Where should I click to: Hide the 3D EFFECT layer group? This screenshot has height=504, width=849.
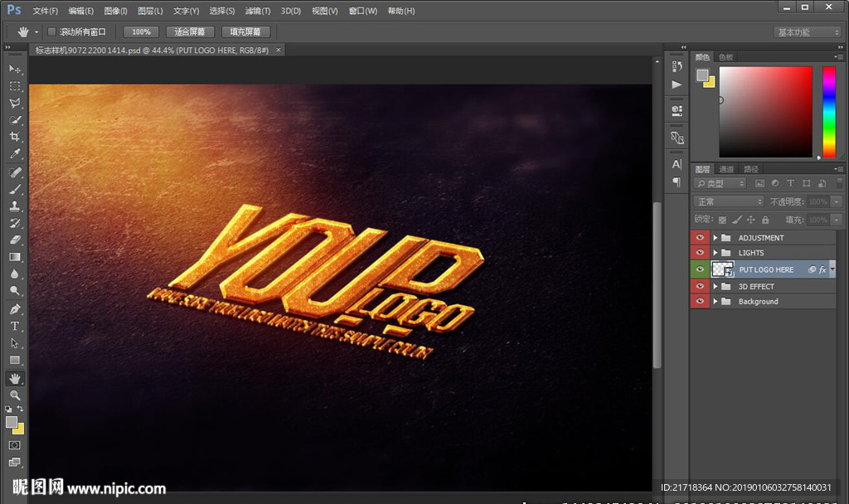[x=700, y=286]
